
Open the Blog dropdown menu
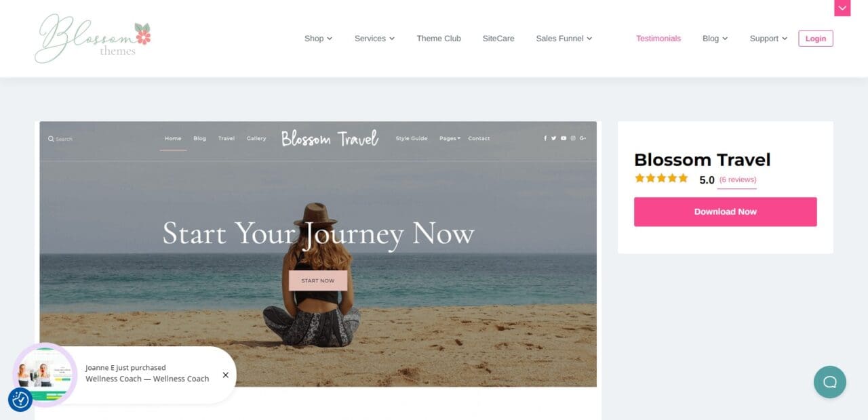(715, 39)
